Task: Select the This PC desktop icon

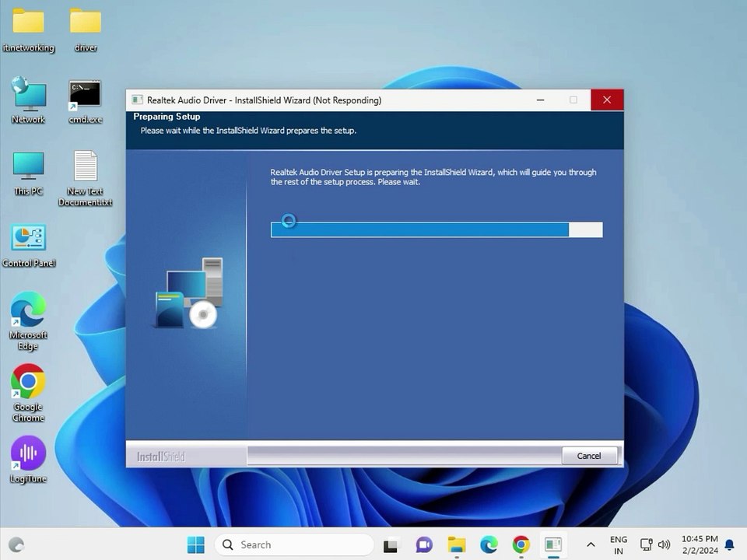Action: (x=28, y=173)
